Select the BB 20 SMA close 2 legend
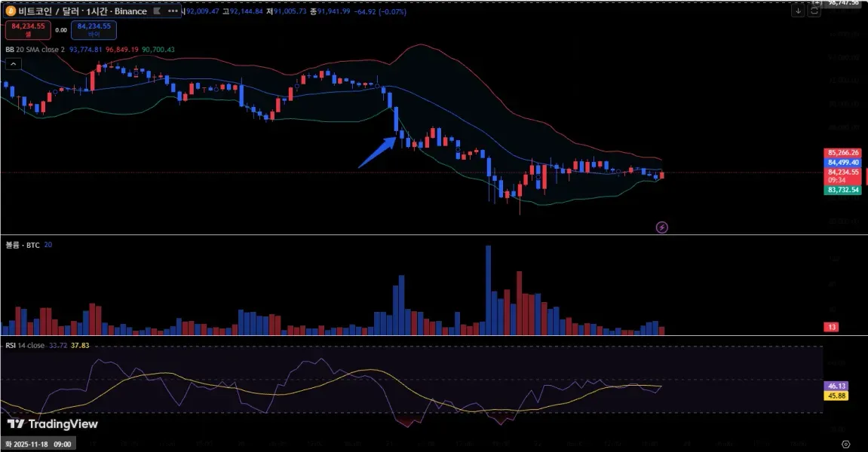Screen dimensions: 868x452 tap(35, 50)
